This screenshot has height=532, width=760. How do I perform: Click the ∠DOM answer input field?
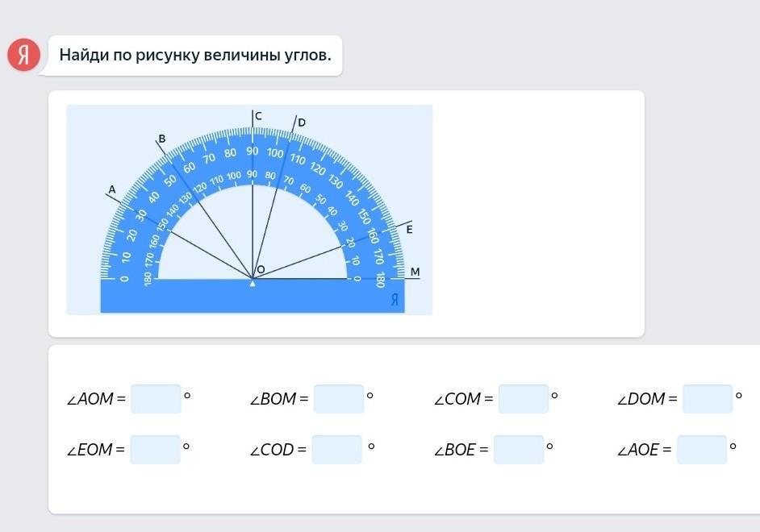pyautogui.click(x=708, y=399)
